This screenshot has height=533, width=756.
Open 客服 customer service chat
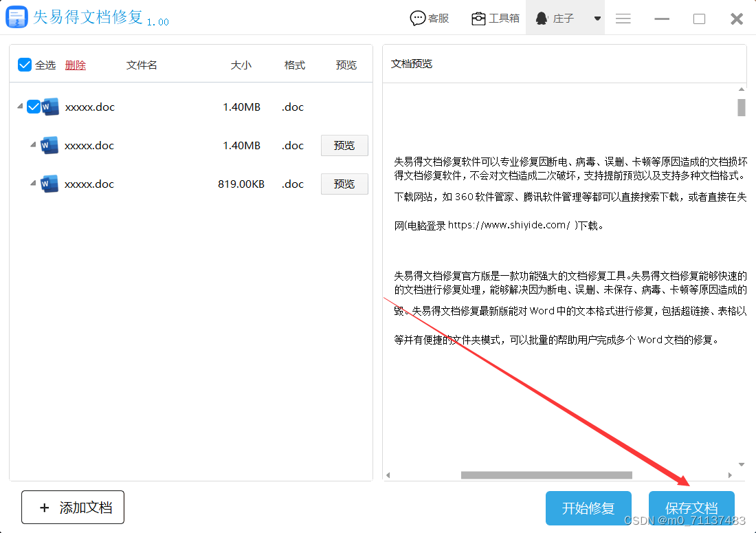(x=429, y=19)
